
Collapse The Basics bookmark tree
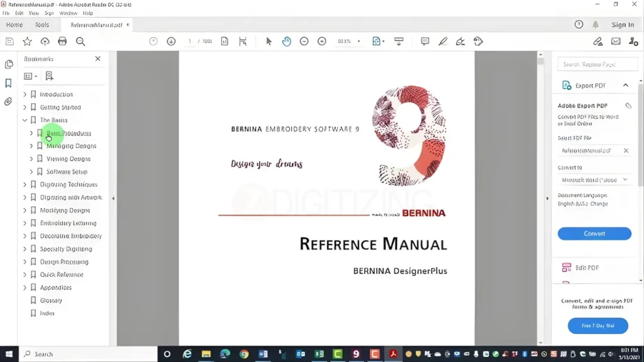(25, 120)
